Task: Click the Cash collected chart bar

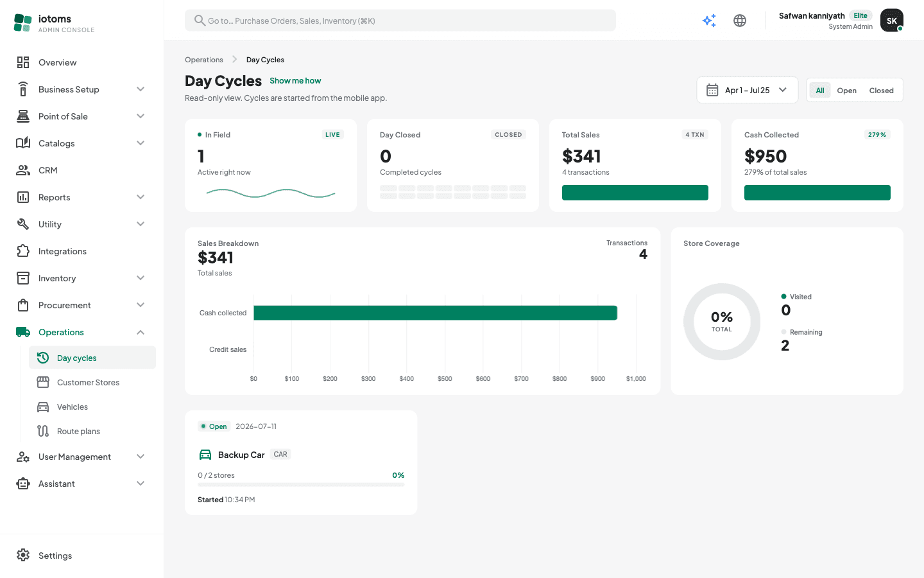Action: pyautogui.click(x=436, y=313)
